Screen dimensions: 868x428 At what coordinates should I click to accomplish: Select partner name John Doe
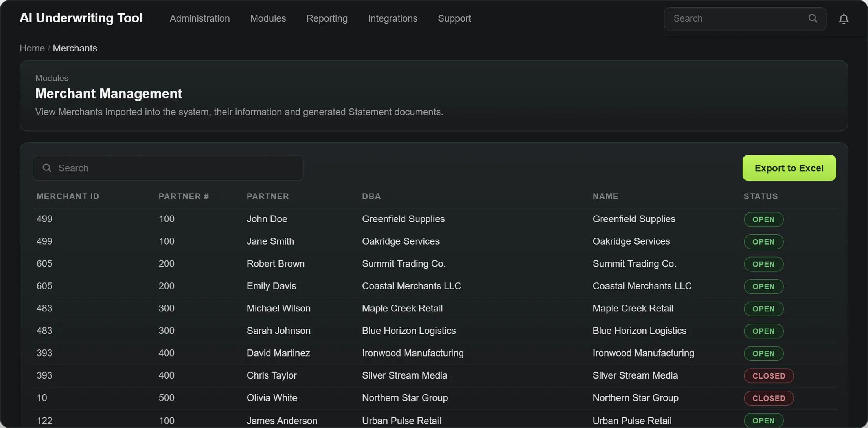[x=267, y=219]
